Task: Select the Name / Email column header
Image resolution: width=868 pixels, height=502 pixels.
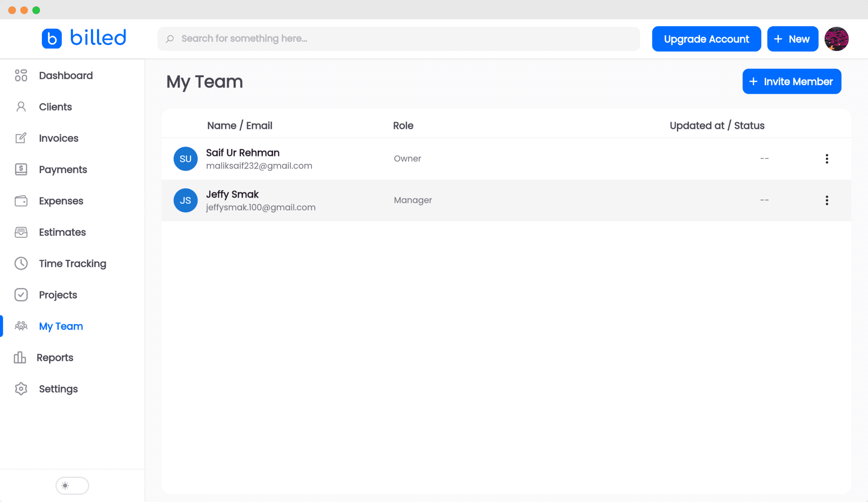Action: coord(239,125)
